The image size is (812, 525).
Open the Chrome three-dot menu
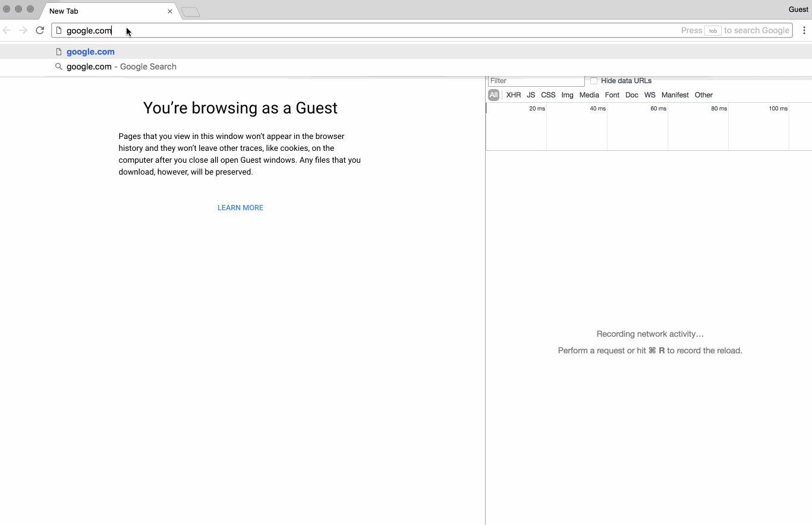click(x=804, y=30)
